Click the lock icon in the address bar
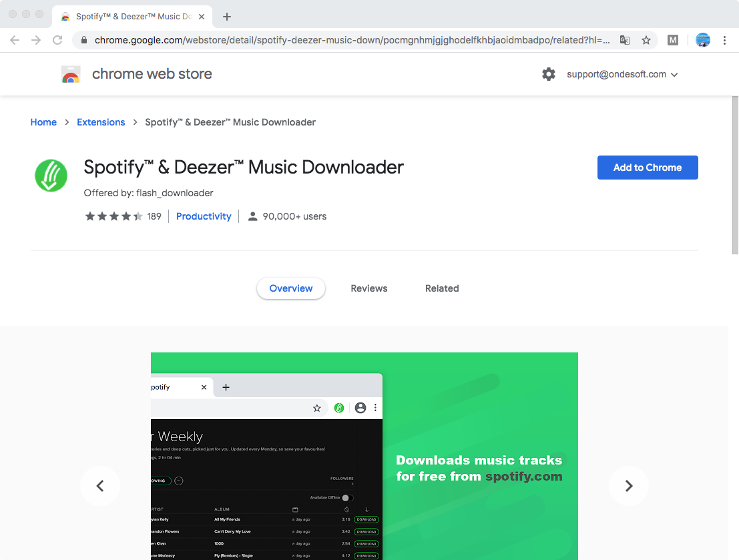739x560 pixels. click(84, 40)
